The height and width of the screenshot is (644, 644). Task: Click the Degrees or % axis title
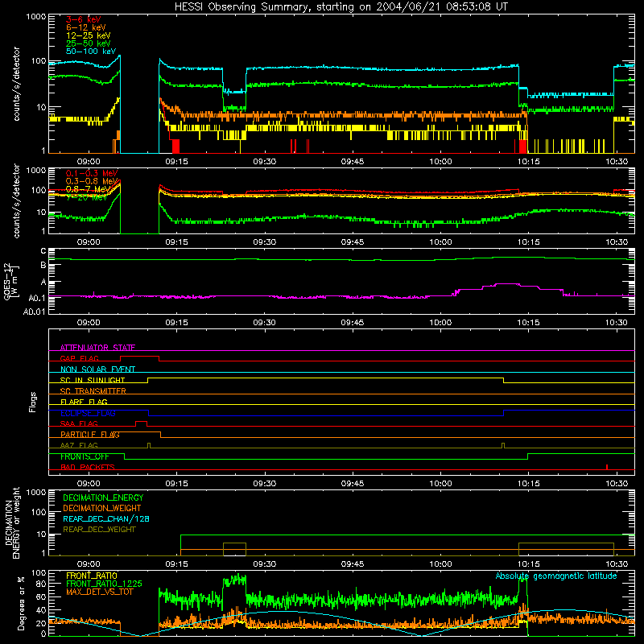21,603
